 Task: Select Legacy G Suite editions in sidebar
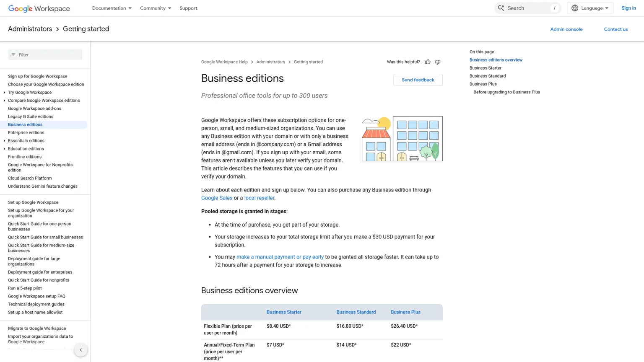[x=31, y=117]
